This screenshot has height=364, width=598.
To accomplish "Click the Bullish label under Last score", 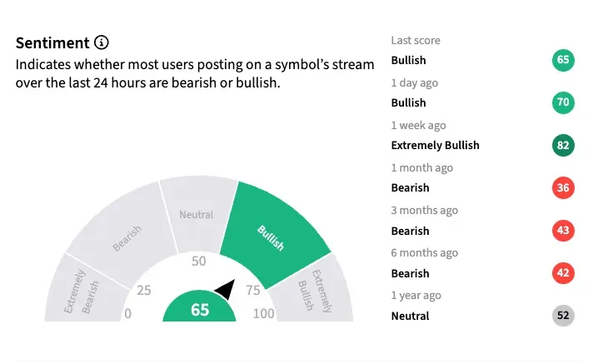I will click(x=408, y=61).
